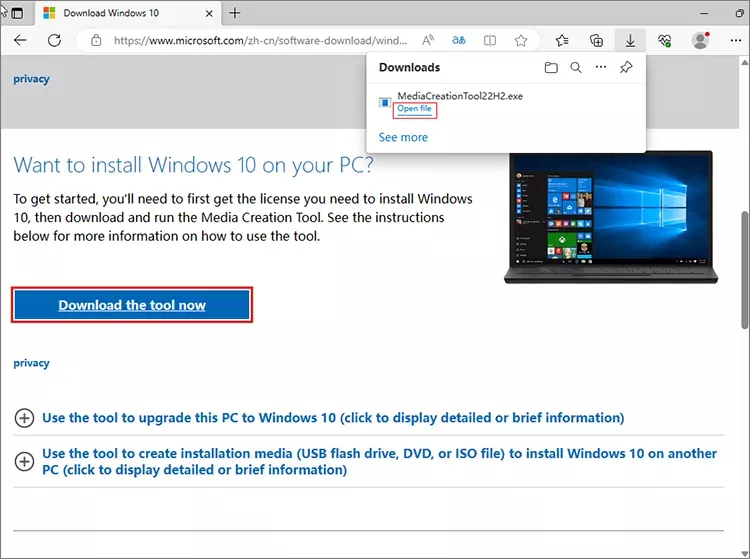Click See more in Downloads panel
Viewport: 750px width, 559px height.
403,137
